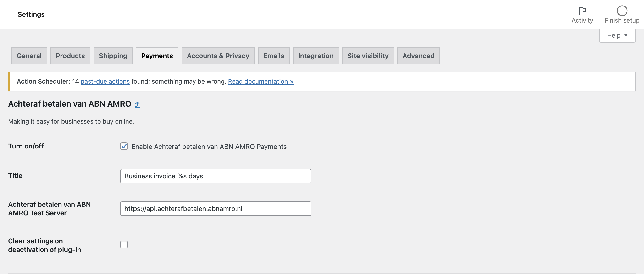
Task: Open the Read documentation link
Action: point(261,81)
